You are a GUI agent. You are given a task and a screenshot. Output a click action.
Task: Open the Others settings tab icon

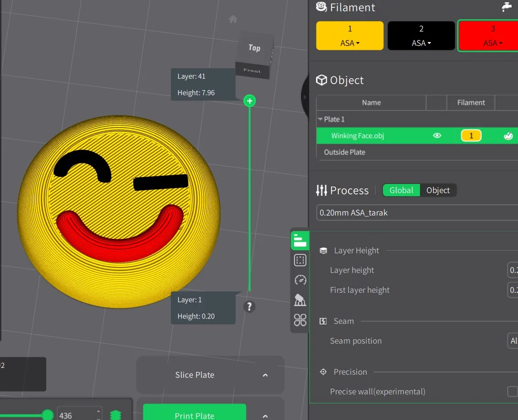tap(300, 320)
